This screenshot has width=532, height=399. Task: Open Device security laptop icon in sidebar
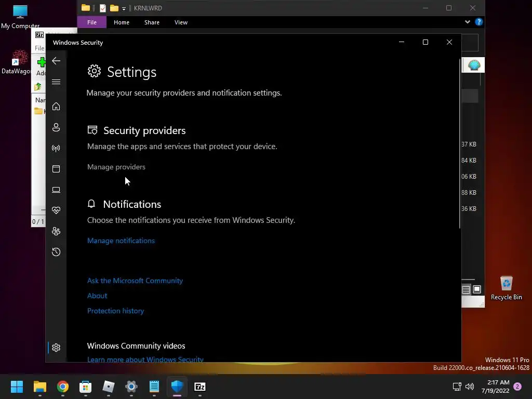pyautogui.click(x=56, y=190)
